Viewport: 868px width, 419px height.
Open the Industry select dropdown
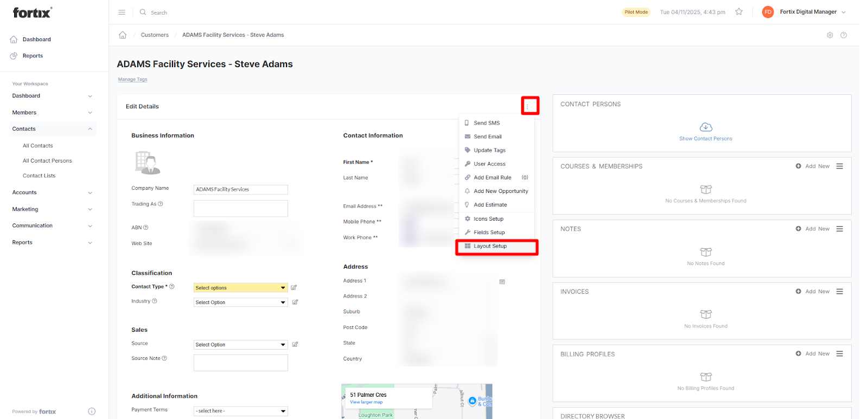pyautogui.click(x=240, y=302)
